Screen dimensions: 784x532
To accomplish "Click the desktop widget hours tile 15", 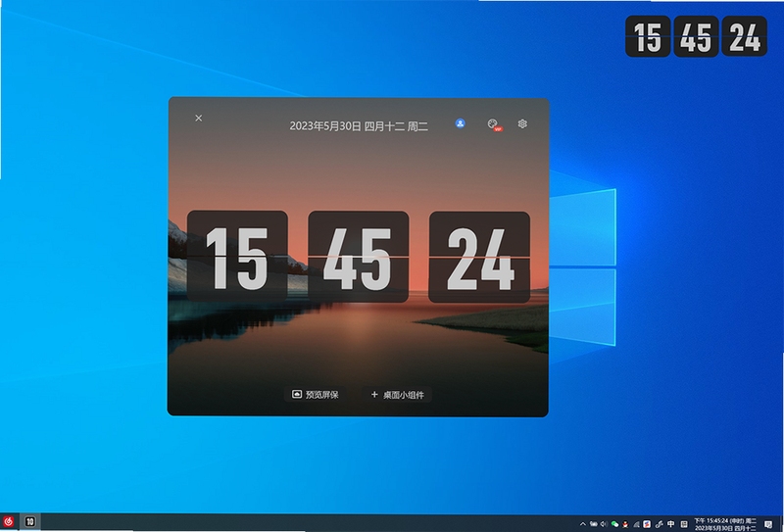I will [x=648, y=36].
